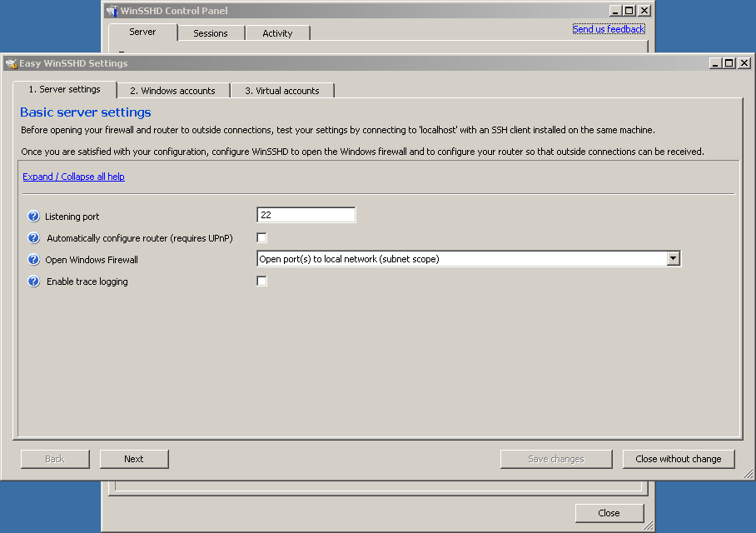The width and height of the screenshot is (756, 533).
Task: Open the Windows Firewall scope dropdown
Action: pos(673,258)
